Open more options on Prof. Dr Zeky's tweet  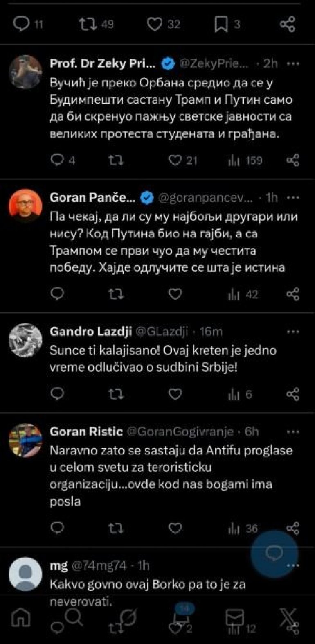pyautogui.click(x=294, y=63)
